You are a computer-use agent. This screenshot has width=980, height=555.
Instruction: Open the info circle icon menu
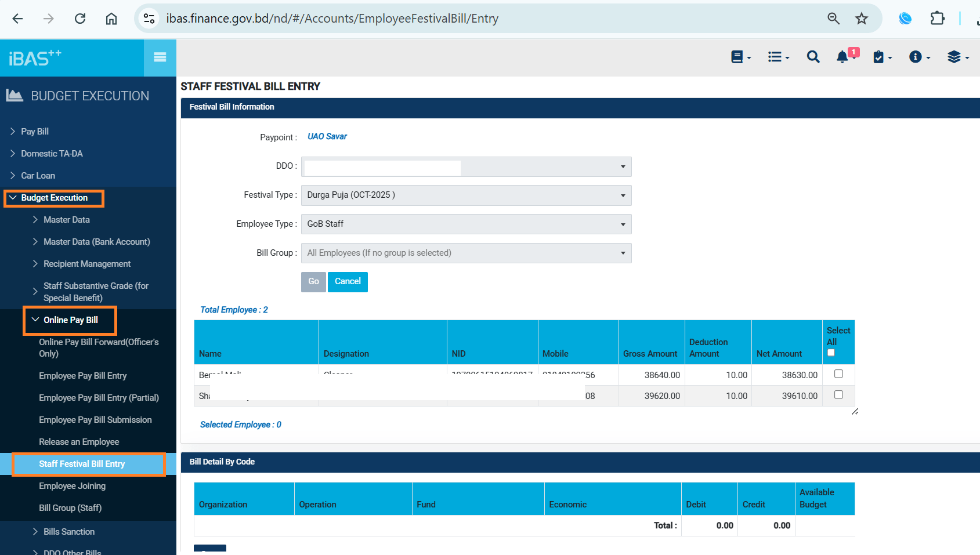coord(918,57)
